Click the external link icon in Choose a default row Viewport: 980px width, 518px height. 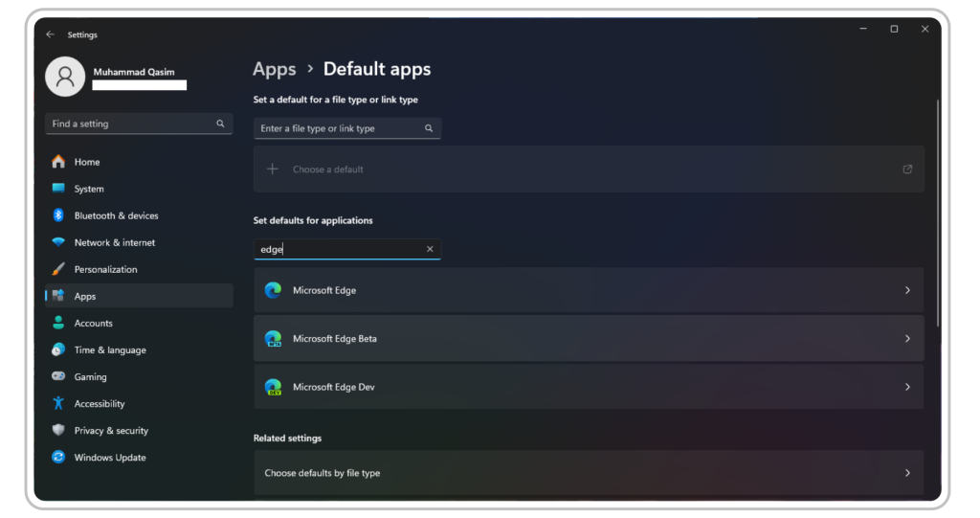tap(907, 169)
